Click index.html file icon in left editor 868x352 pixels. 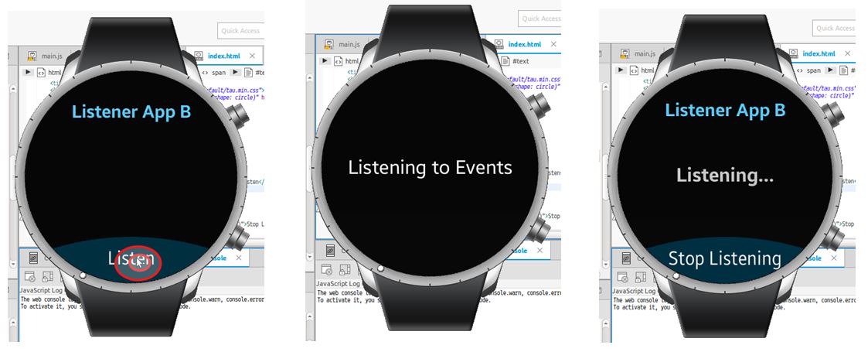(199, 56)
